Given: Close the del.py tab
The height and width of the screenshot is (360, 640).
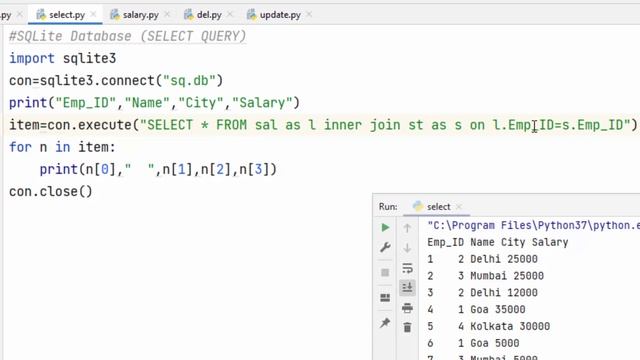Looking at the screenshot, I should click(x=230, y=15).
